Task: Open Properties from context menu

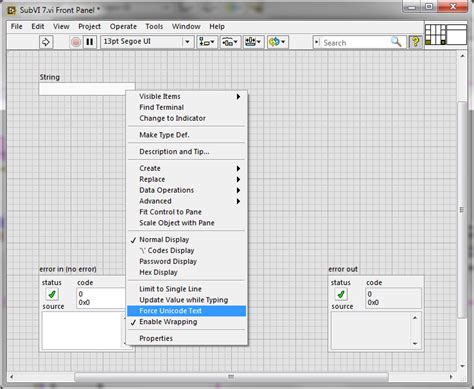Action: [x=187, y=338]
